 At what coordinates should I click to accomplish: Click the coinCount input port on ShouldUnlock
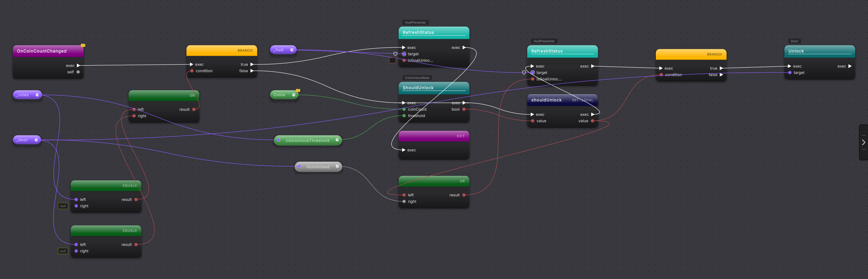pyautogui.click(x=404, y=109)
